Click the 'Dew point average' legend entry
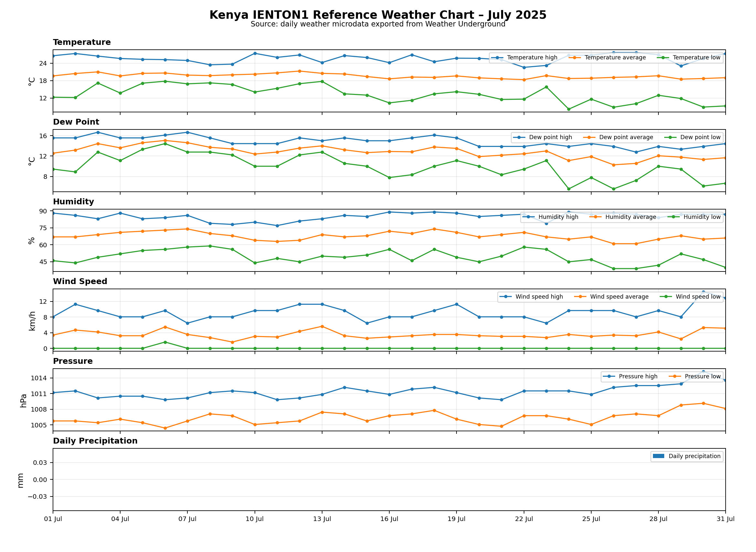The height and width of the screenshot is (552, 756). coord(618,137)
